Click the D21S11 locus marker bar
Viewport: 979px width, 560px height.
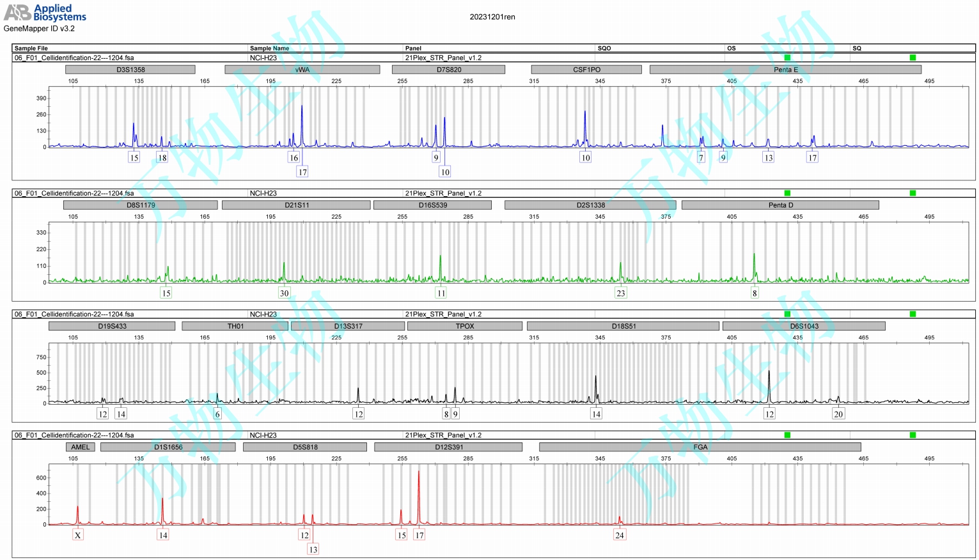[297, 205]
